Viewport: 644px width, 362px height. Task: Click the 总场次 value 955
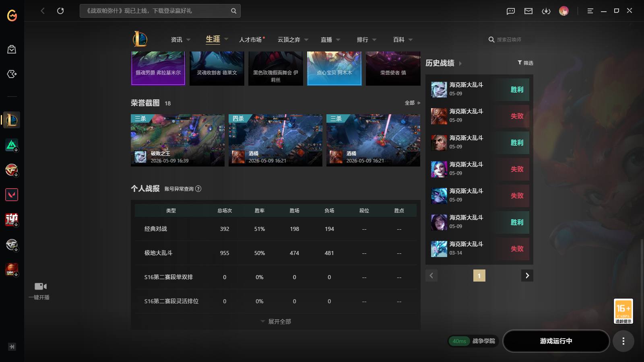225,253
